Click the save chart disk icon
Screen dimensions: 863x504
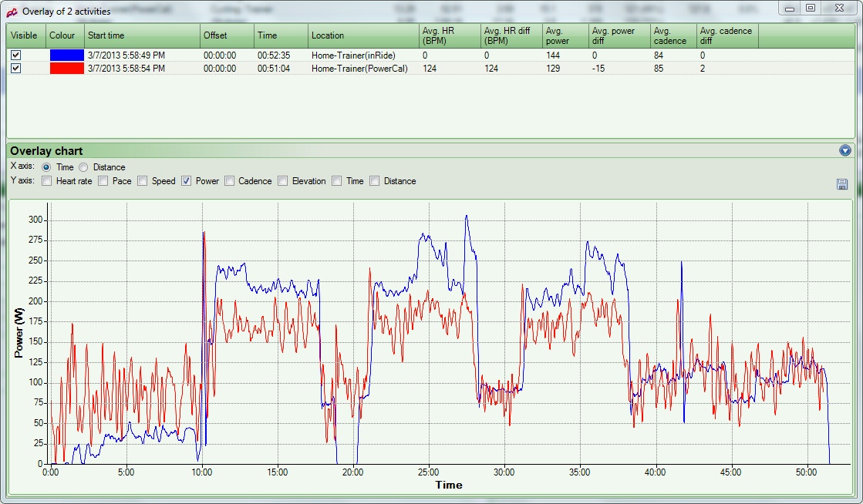pyautogui.click(x=842, y=184)
